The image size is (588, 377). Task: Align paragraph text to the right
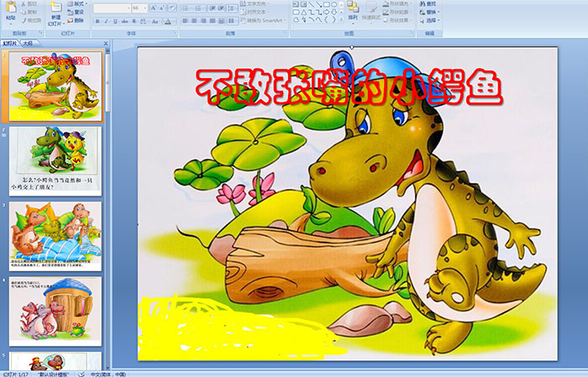(203, 21)
